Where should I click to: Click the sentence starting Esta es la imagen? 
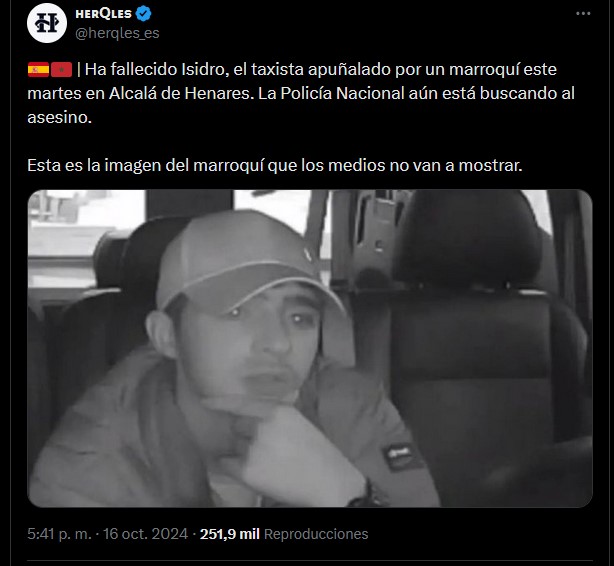[x=275, y=165]
